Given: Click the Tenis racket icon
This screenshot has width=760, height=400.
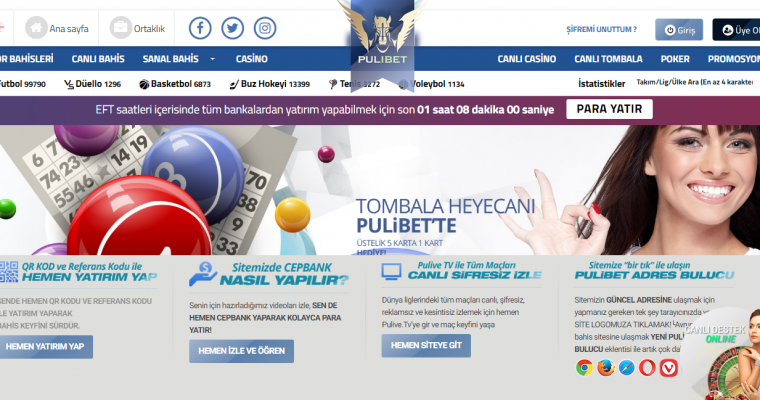Looking at the screenshot, I should coord(333,84).
